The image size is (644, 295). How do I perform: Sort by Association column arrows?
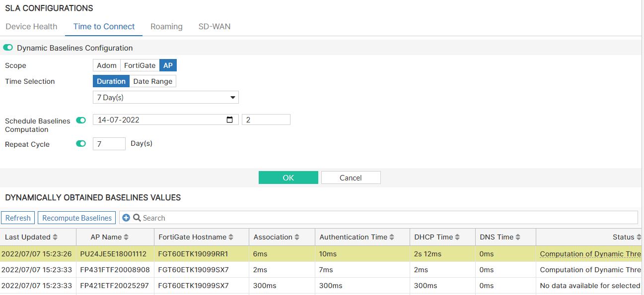pyautogui.click(x=297, y=237)
